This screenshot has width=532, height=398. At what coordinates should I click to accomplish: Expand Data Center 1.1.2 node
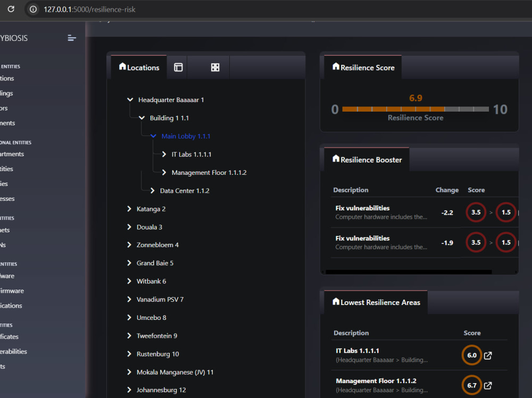tap(152, 191)
